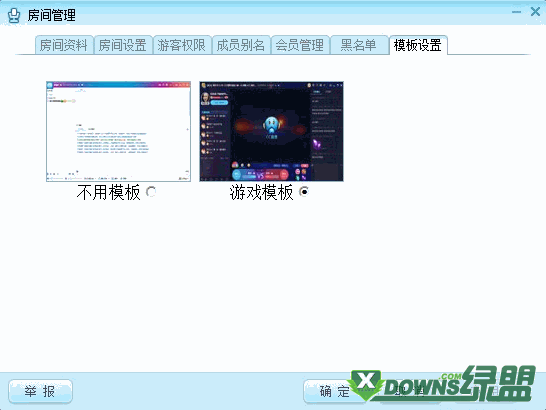The image size is (546, 410).
Task: Click the room management chair icon
Action: click(x=14, y=16)
